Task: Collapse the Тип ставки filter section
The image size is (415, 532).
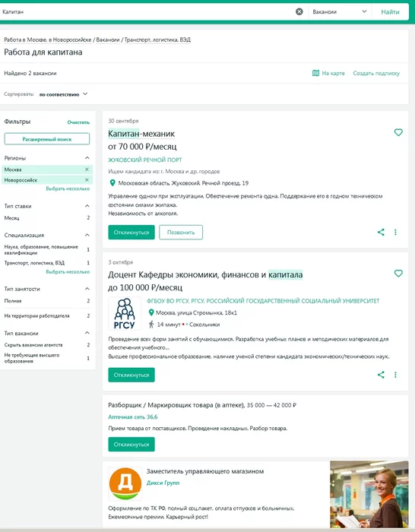Action: 87,206
